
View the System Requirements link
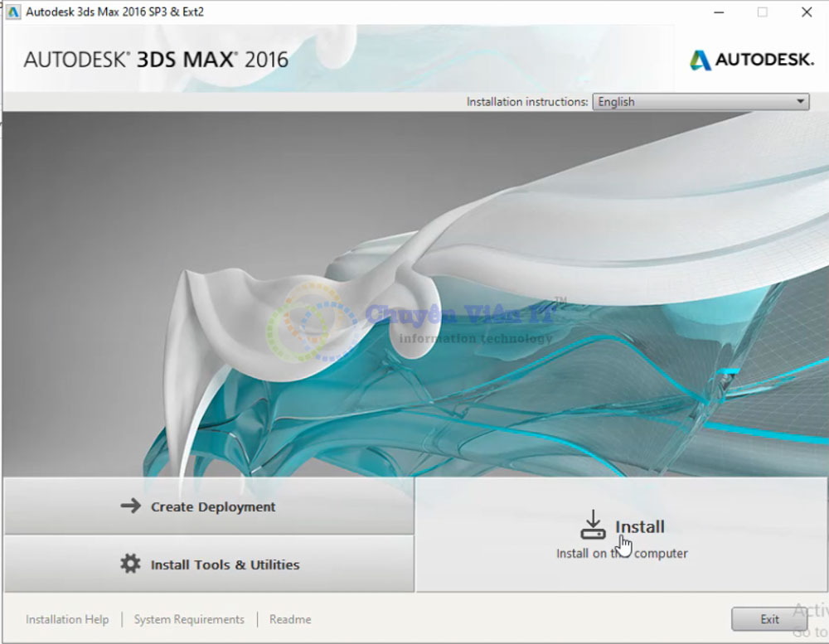(189, 619)
